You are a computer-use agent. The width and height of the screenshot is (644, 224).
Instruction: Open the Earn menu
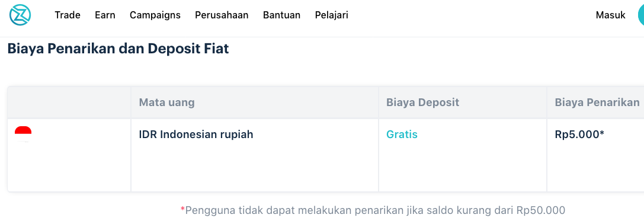pyautogui.click(x=105, y=15)
